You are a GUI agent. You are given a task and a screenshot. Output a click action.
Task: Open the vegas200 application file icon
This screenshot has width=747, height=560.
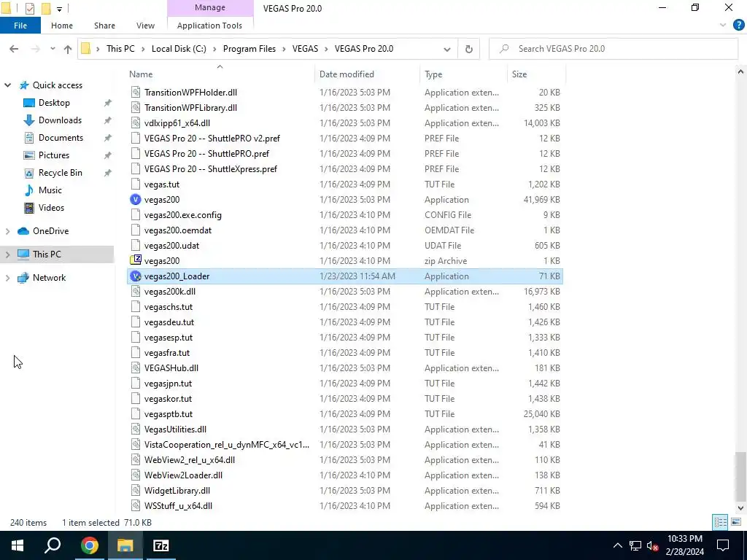tap(136, 200)
